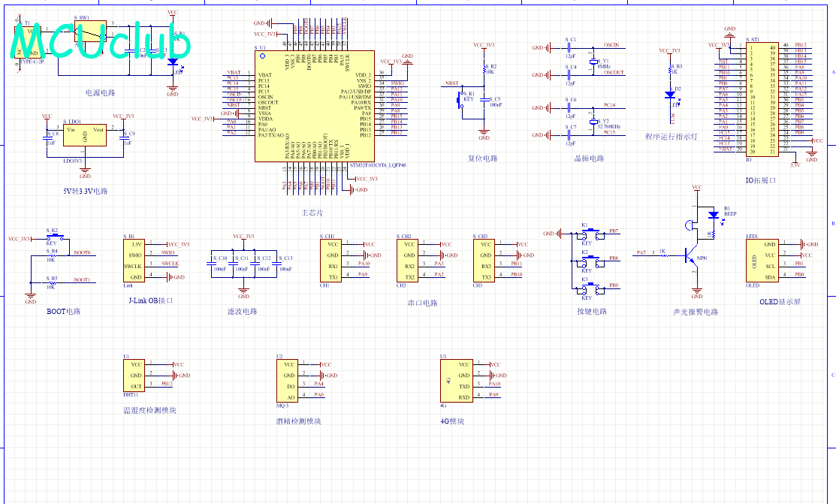836x504 pixels.
Task: Select the STM32F103C8T6 main chip body
Action: pyautogui.click(x=315, y=106)
